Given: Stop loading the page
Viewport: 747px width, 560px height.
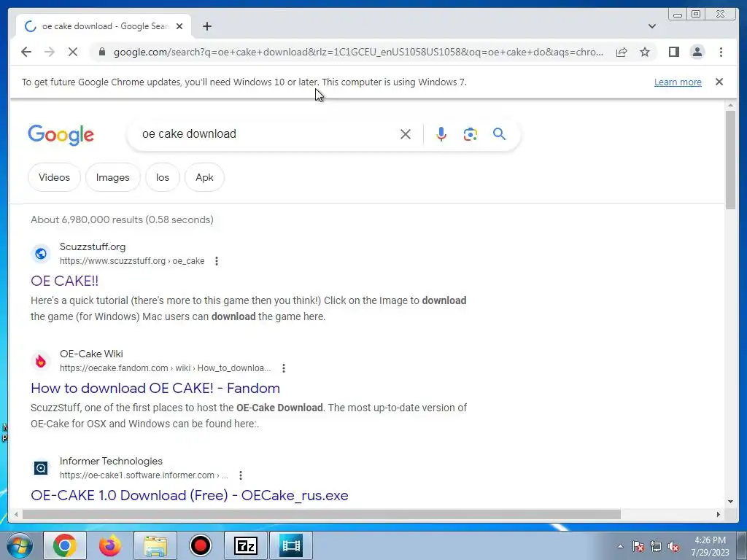Looking at the screenshot, I should (73, 52).
